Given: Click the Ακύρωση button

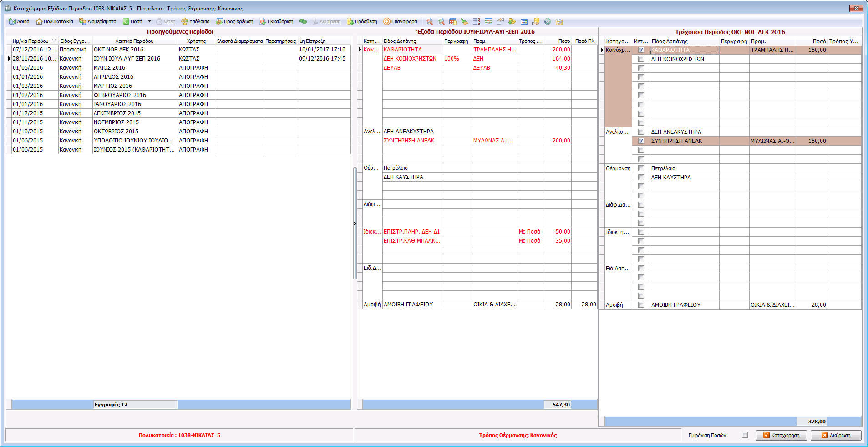Looking at the screenshot, I should click(x=836, y=435).
